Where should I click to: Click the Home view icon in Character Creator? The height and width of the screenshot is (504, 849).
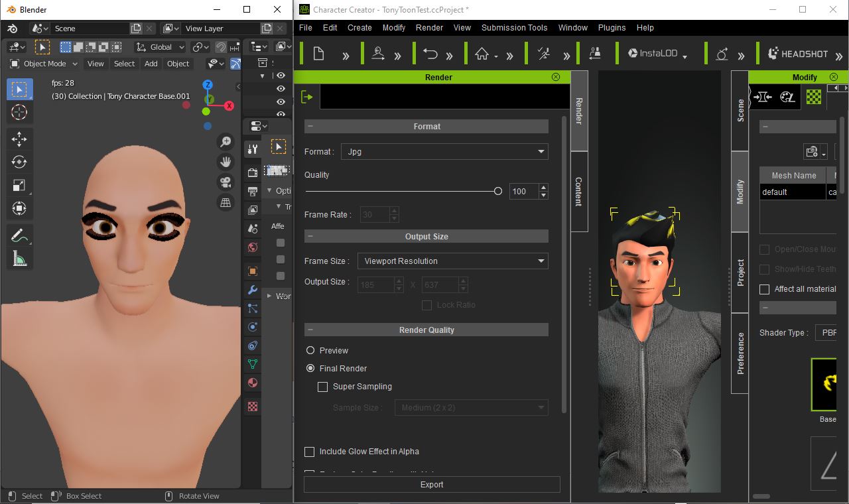[x=482, y=54]
